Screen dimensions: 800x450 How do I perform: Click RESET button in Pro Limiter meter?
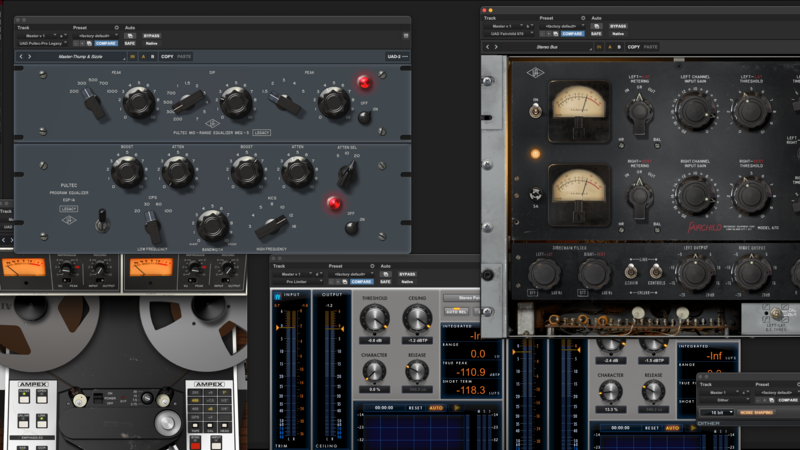click(x=414, y=408)
